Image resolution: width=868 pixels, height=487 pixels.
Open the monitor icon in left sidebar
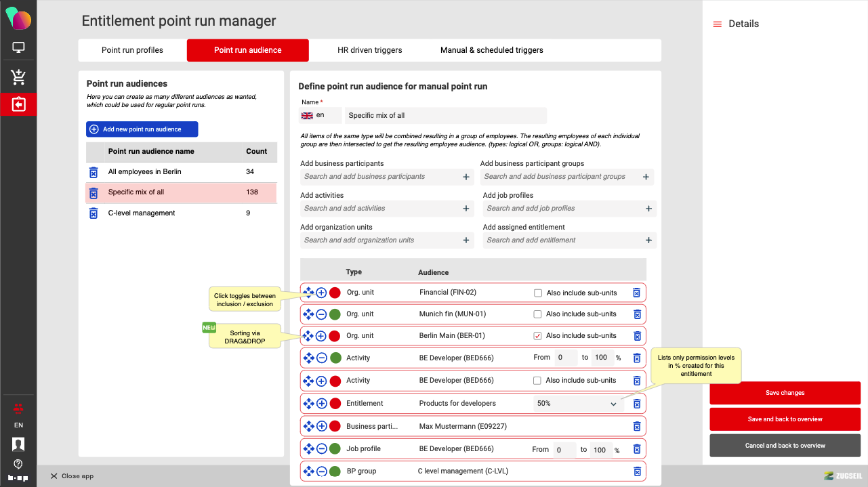tap(18, 48)
